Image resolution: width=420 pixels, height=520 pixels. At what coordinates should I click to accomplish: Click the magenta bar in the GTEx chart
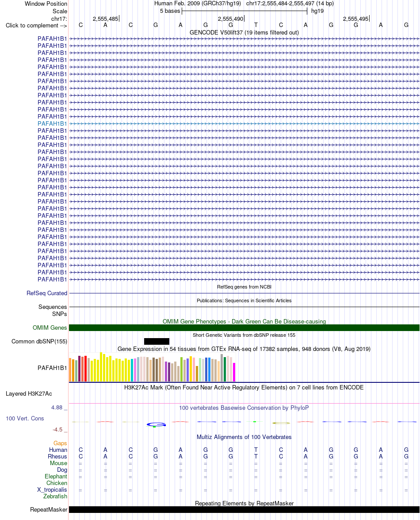pos(234,372)
